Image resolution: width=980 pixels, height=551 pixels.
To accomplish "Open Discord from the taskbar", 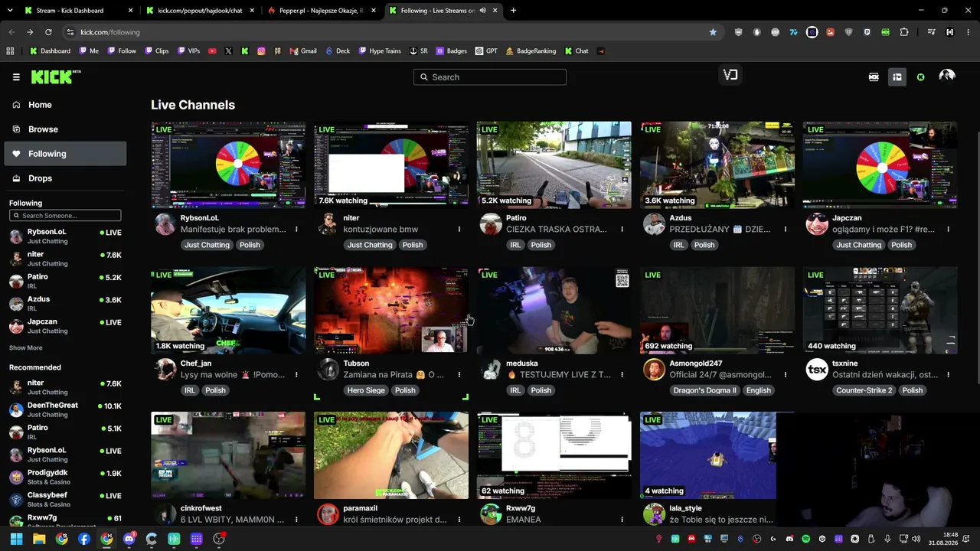I will 129,539.
